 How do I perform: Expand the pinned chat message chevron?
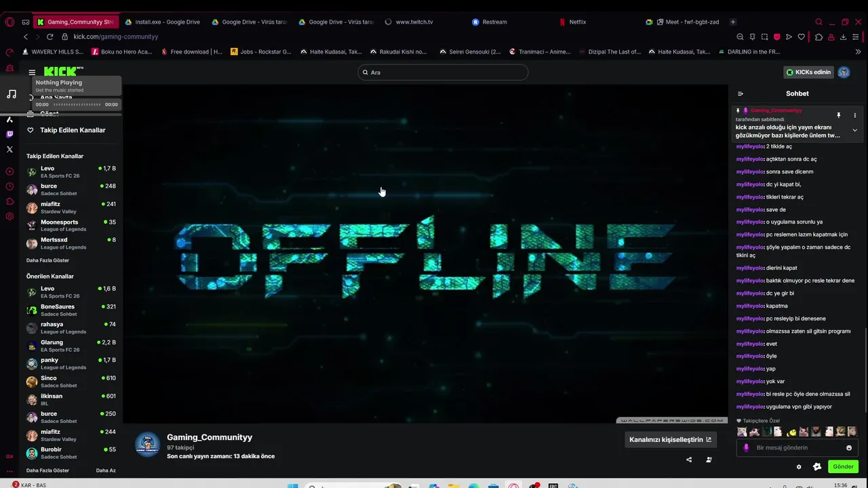click(x=854, y=130)
